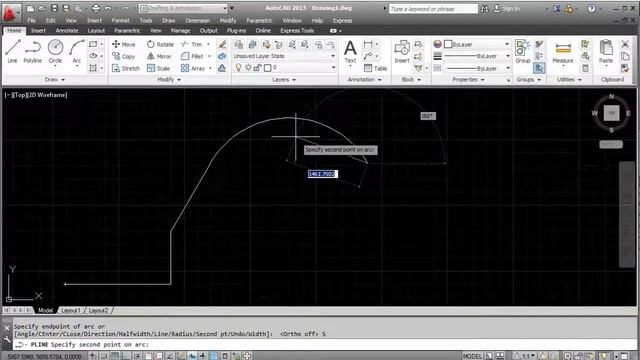Activate the Fillet command
Screen dimensions: 640x360
[192, 56]
